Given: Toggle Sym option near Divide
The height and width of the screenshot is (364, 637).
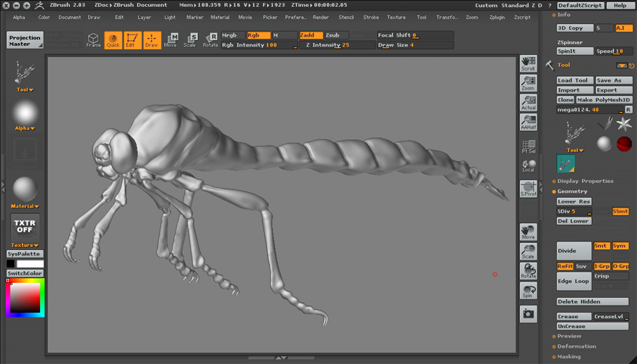Looking at the screenshot, I should tap(620, 246).
